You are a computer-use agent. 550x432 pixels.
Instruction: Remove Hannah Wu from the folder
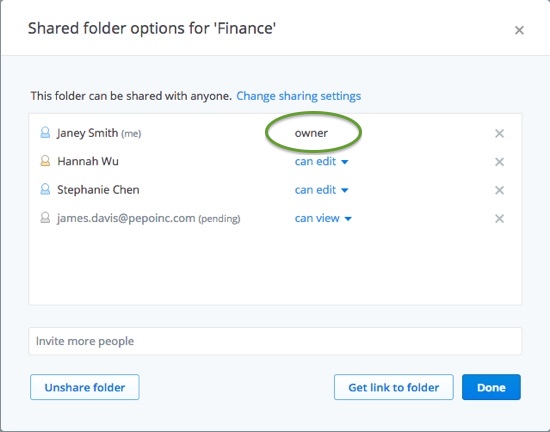pos(499,162)
